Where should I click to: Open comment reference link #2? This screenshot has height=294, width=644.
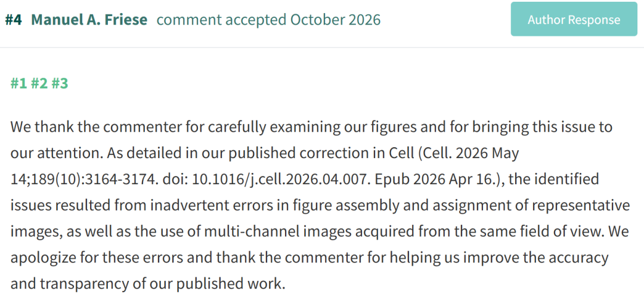click(39, 83)
